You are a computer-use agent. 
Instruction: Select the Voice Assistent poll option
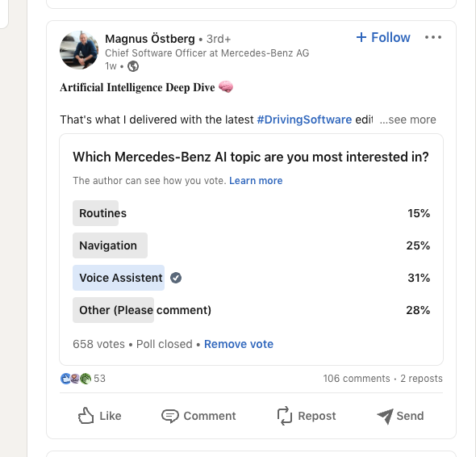(251, 278)
